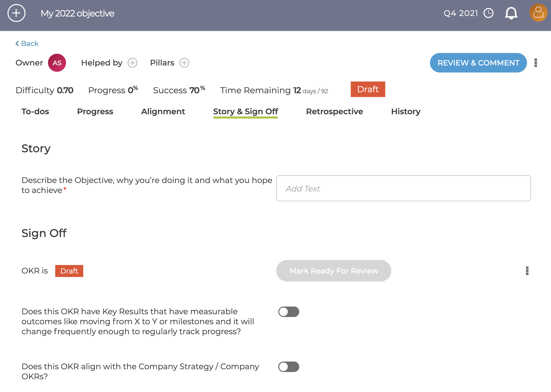
Task: Open Sign Off more options menu
Action: [527, 271]
